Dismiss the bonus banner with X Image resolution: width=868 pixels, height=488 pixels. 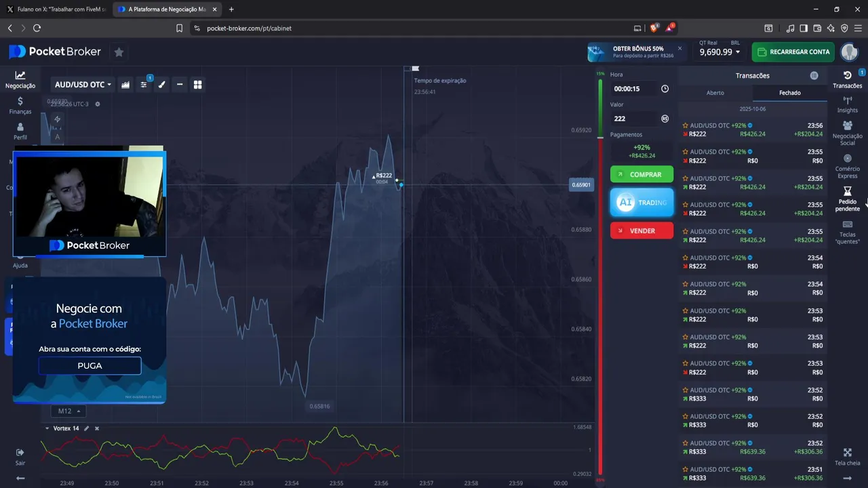coord(679,48)
